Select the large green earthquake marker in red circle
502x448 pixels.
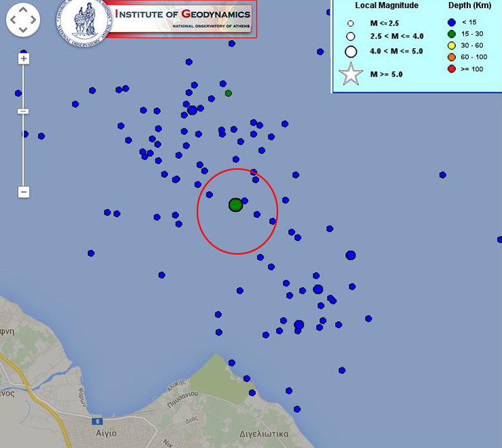235,205
